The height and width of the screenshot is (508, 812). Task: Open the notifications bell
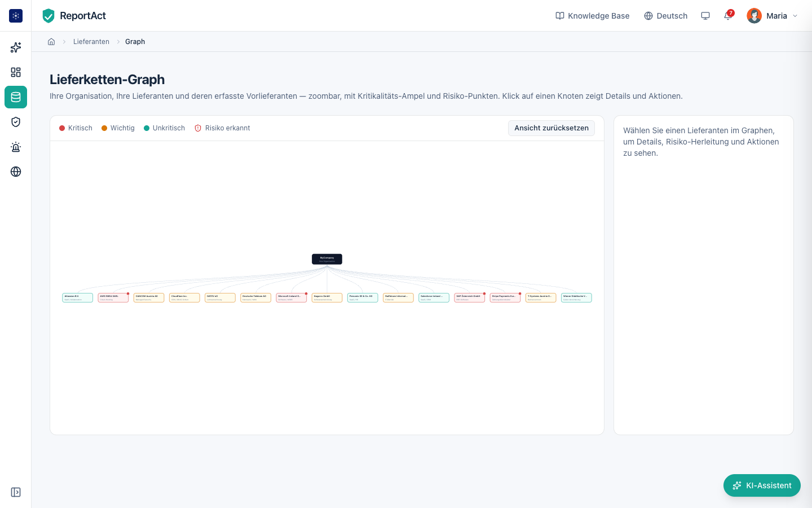tap(728, 16)
